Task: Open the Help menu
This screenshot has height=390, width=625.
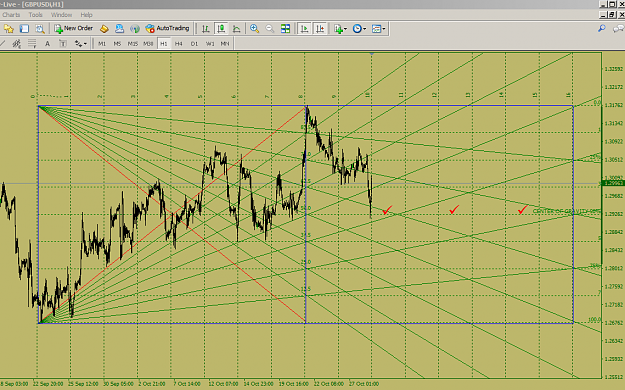Action: [86, 15]
